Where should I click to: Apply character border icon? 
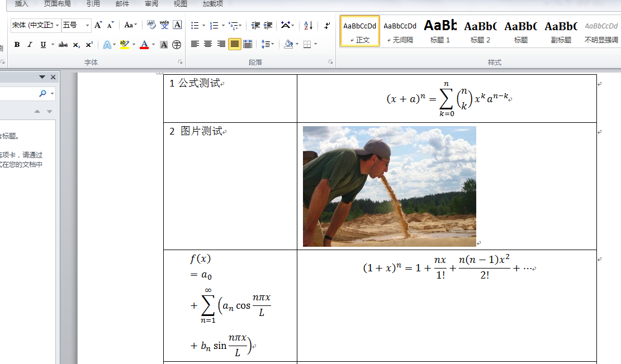(x=177, y=25)
